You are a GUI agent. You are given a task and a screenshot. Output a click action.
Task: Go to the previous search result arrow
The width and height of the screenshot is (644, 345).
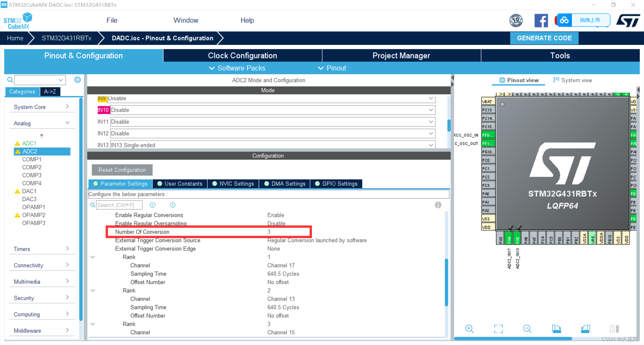click(x=153, y=205)
